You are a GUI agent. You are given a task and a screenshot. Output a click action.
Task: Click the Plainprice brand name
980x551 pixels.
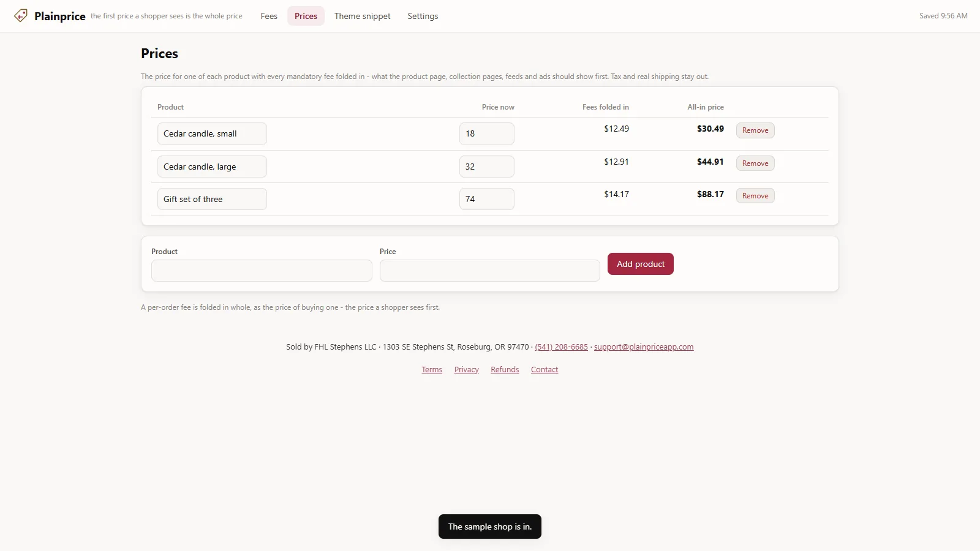[x=60, y=16]
